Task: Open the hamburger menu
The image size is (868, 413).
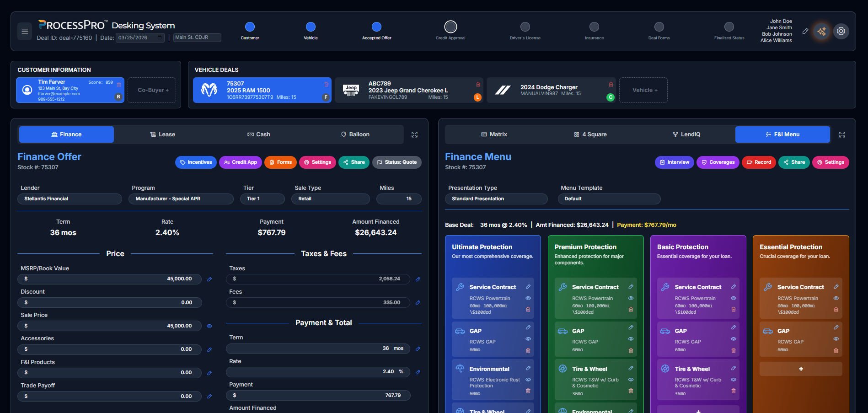Action: (25, 31)
